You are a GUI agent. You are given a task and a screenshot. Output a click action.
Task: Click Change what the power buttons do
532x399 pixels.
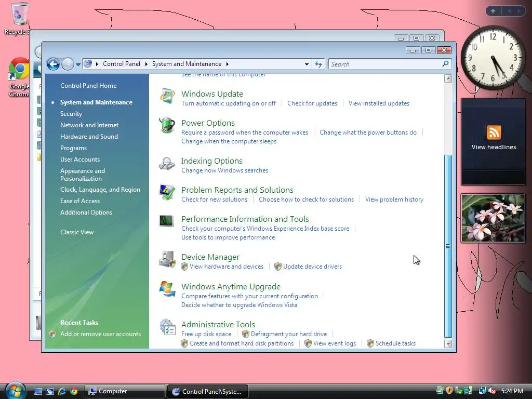[x=368, y=132]
